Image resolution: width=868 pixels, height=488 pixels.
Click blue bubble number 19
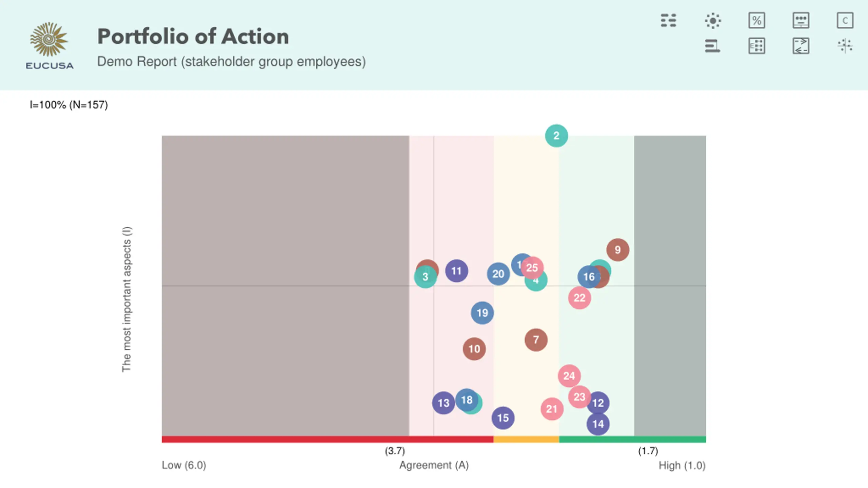[x=482, y=313]
